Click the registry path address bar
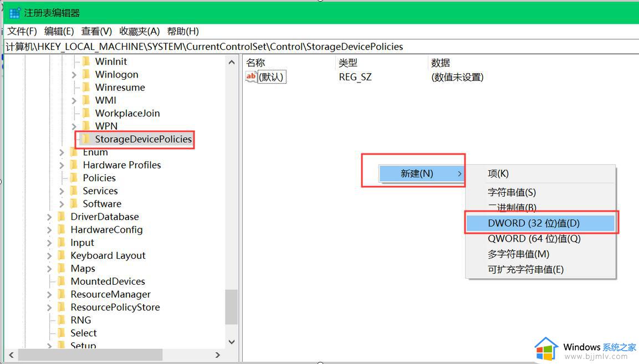The width and height of the screenshot is (639, 364). coord(321,47)
